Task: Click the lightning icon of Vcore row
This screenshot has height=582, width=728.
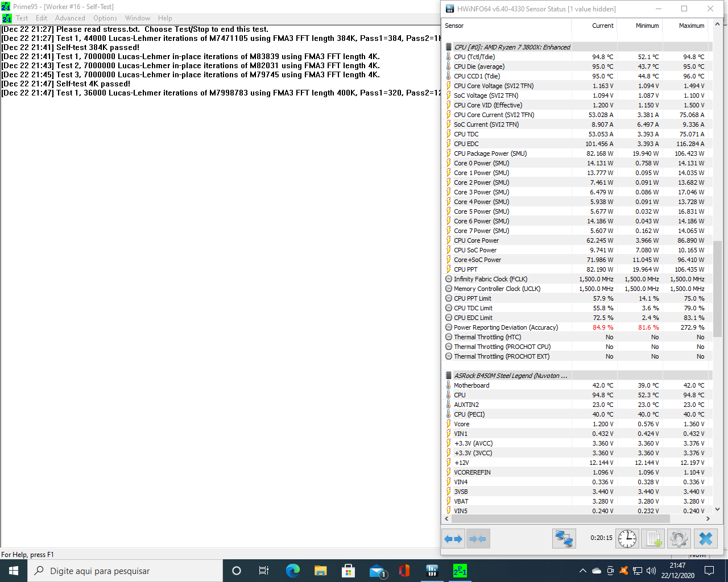Action: point(448,424)
